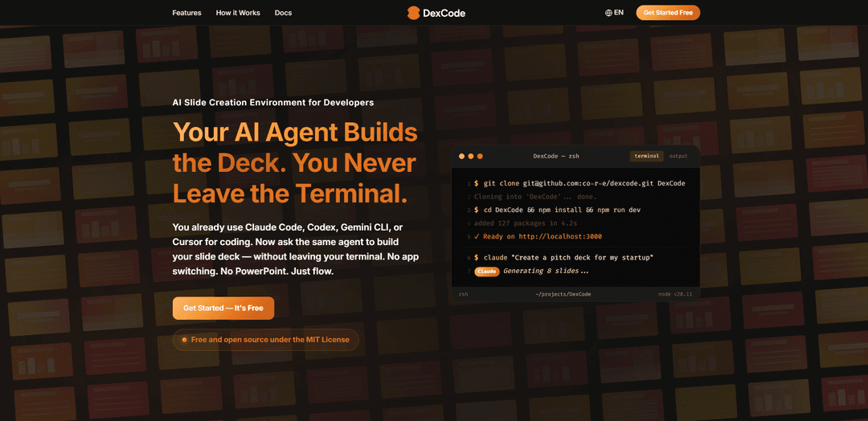Screen dimensions: 868x421
Task: Click the globe language icon
Action: [608, 13]
